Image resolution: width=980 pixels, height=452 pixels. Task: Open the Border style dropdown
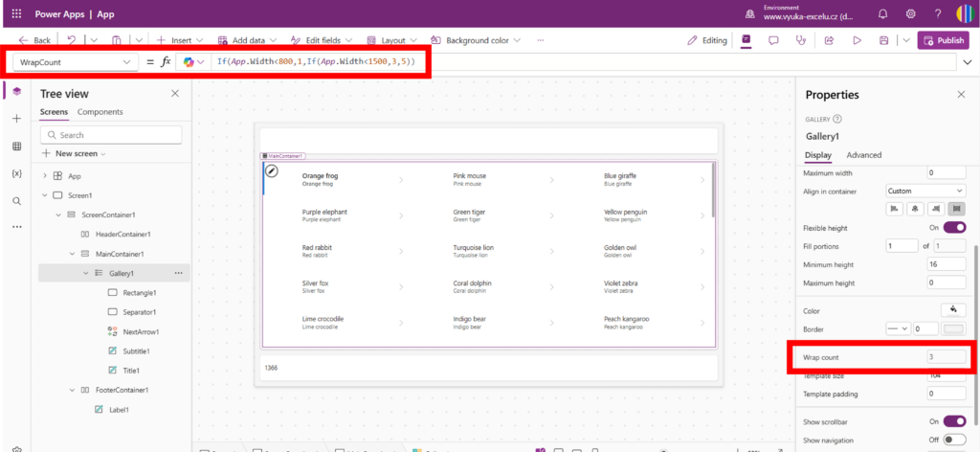click(x=898, y=328)
